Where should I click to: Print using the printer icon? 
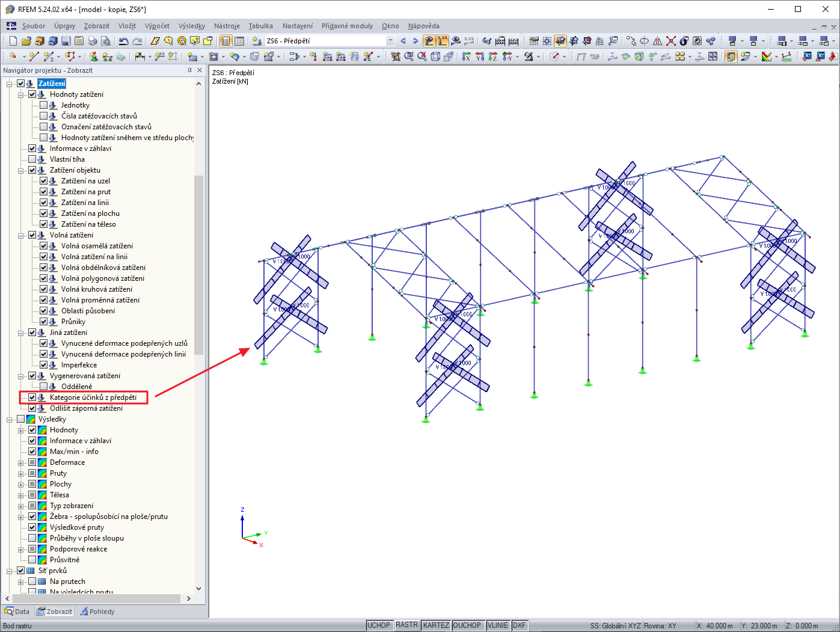(x=93, y=41)
